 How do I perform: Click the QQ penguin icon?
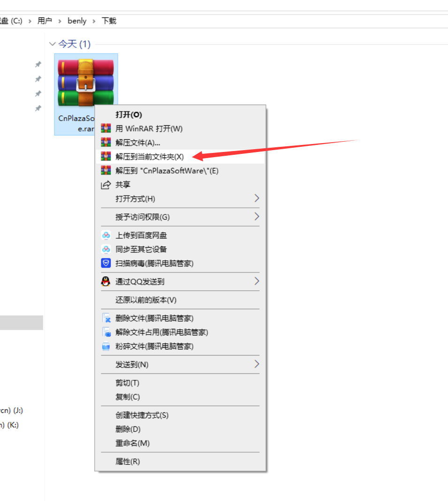(x=106, y=282)
